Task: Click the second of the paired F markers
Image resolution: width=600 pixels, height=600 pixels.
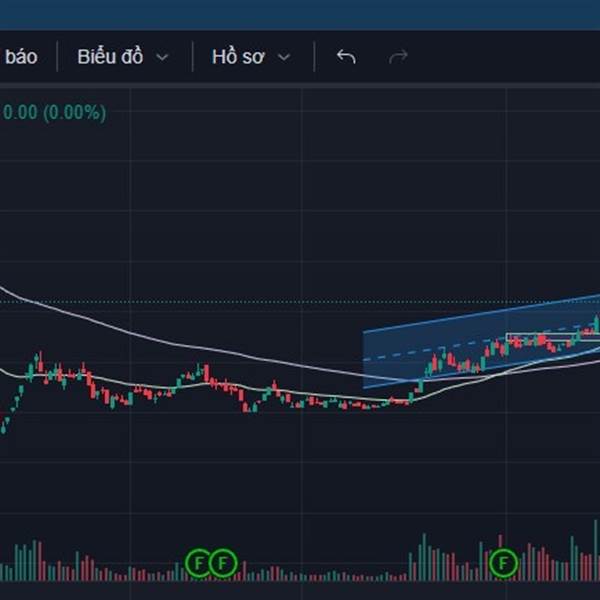Action: [x=223, y=563]
